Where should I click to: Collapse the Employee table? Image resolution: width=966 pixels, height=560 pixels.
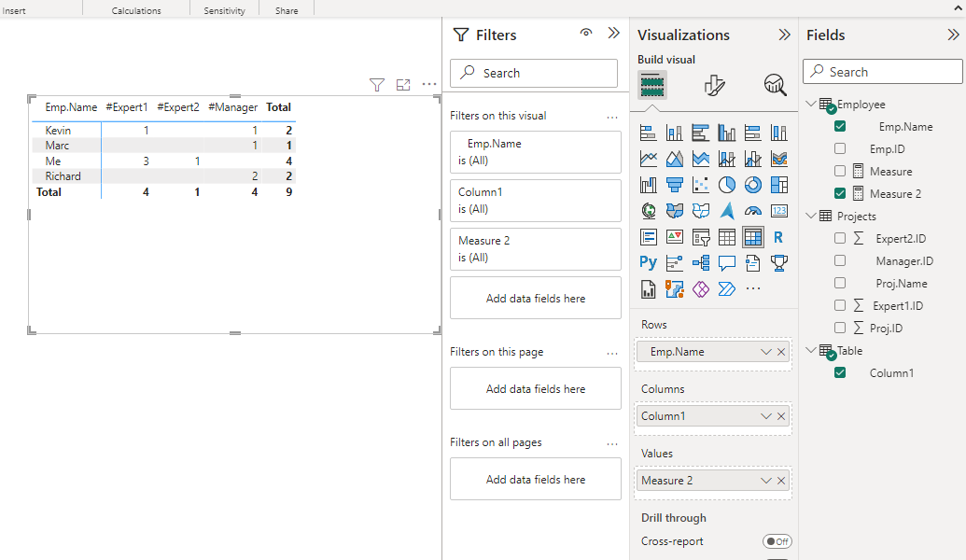[x=811, y=105]
